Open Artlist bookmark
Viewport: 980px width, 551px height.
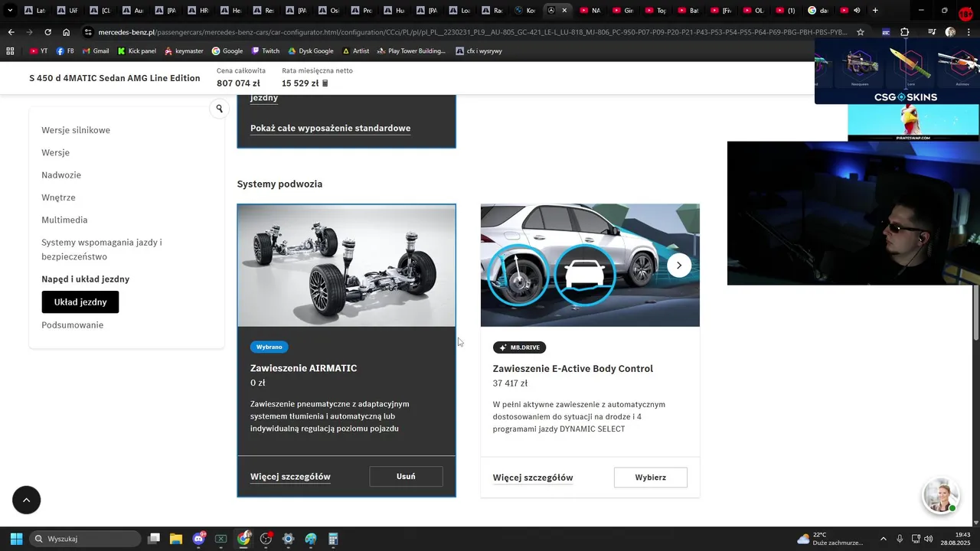(x=355, y=51)
